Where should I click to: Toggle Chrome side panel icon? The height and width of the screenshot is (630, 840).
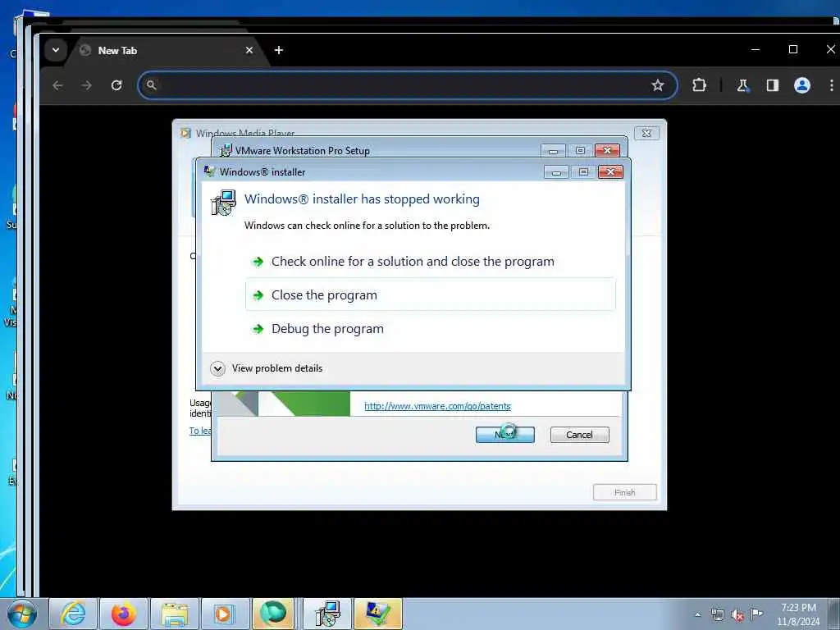(772, 85)
